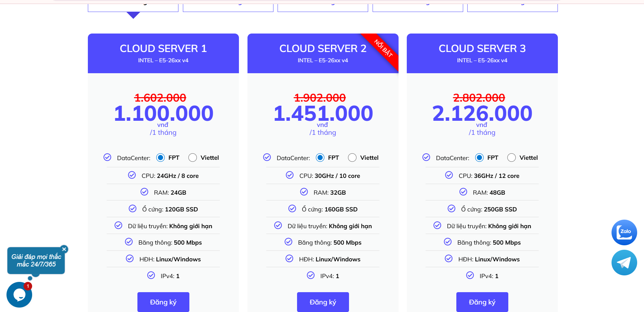Click the checkmark icon beside Ổ cứng: 120GB SSD

[x=132, y=209]
